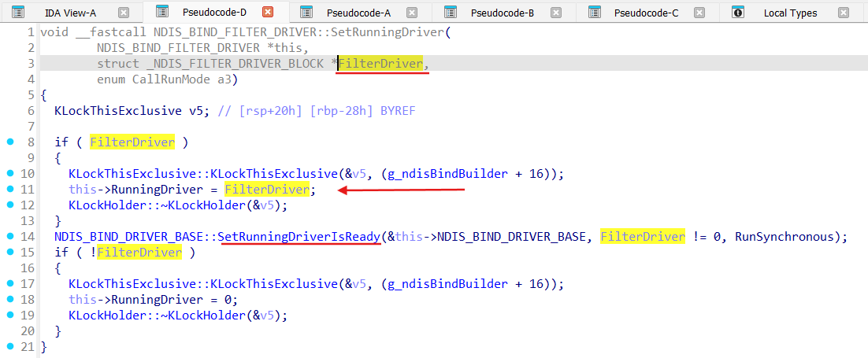The height and width of the screenshot is (358, 868).
Task: Click the Pseudocode-B tab icon
Action: coord(451,12)
